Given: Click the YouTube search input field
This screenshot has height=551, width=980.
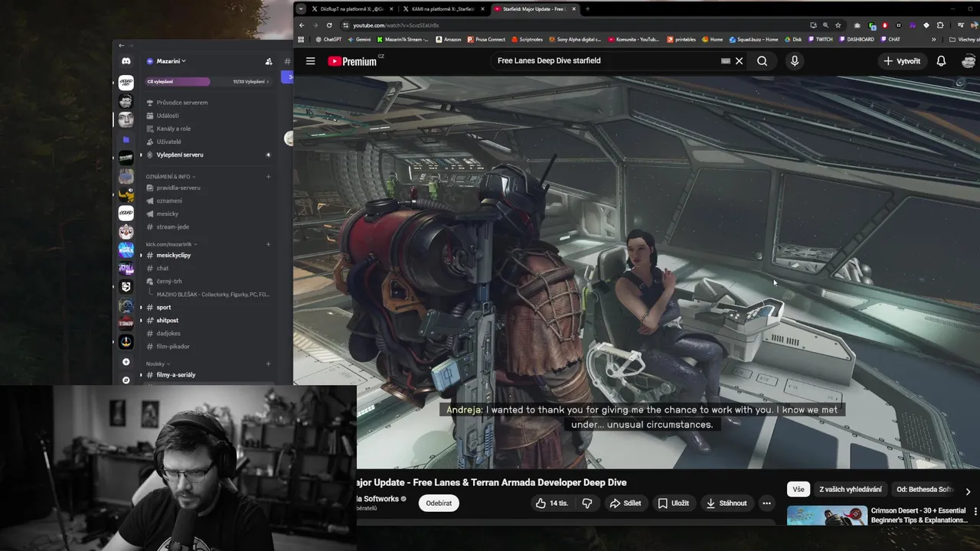Looking at the screenshot, I should pos(605,61).
